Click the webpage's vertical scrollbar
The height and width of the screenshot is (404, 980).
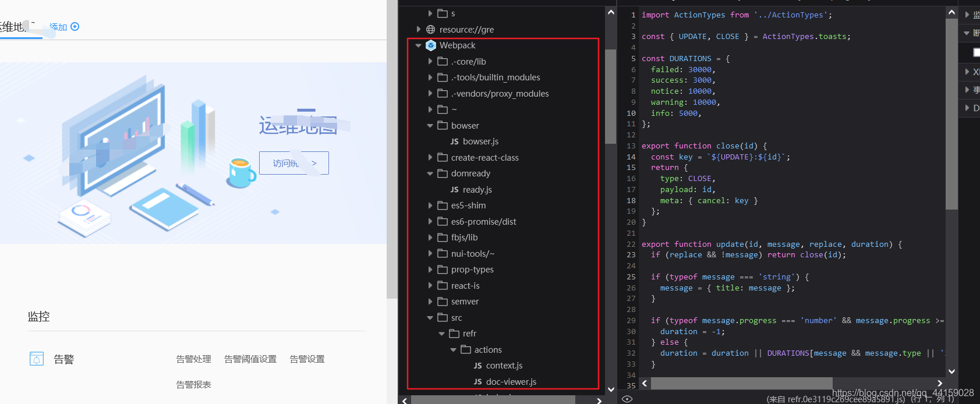[392, 148]
